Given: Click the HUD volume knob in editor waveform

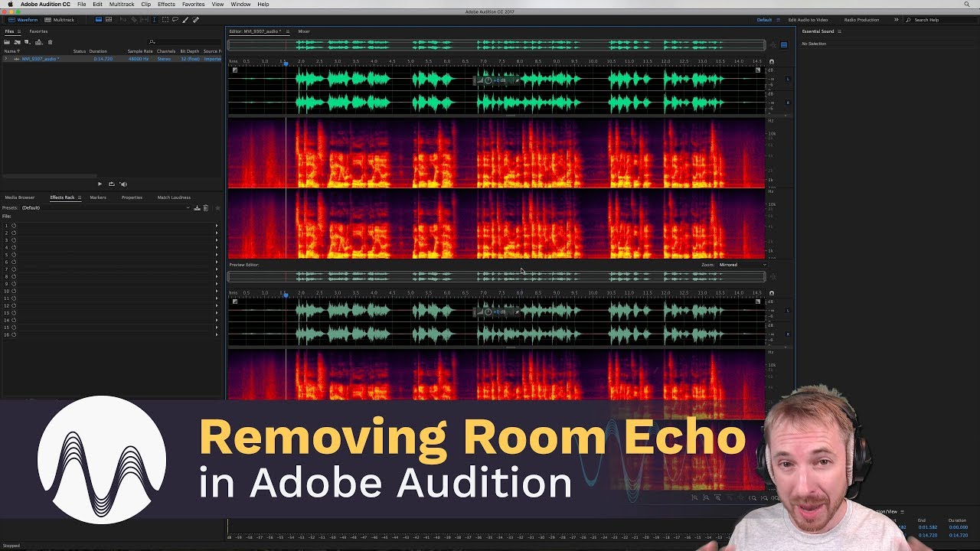Looking at the screenshot, I should [x=488, y=80].
